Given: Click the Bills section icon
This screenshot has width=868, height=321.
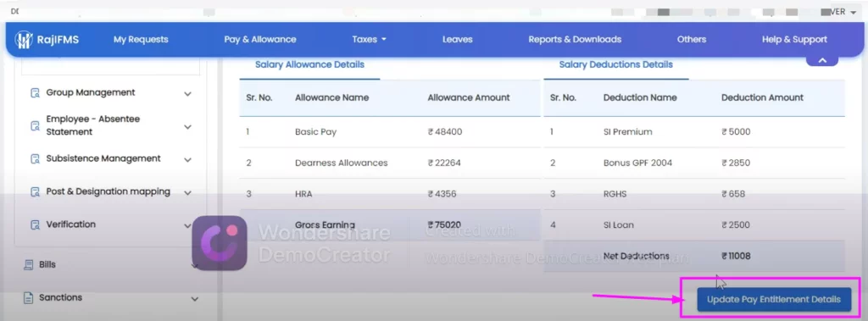Looking at the screenshot, I should pyautogui.click(x=28, y=265).
